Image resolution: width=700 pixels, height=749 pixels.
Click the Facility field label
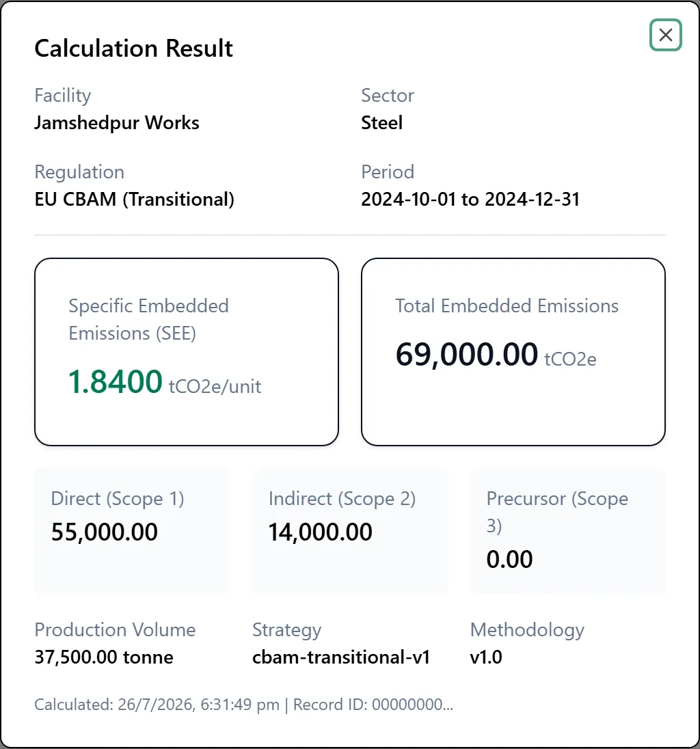[63, 96]
